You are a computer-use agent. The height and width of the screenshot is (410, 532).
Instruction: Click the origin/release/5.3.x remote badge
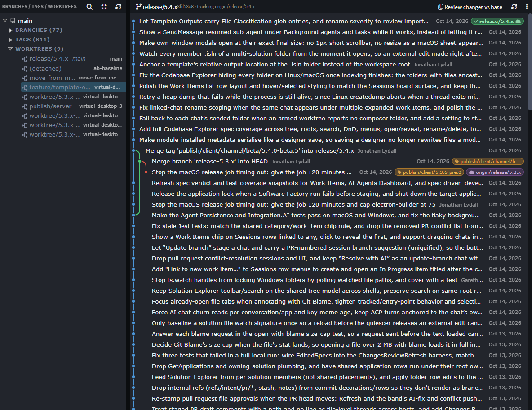495,172
